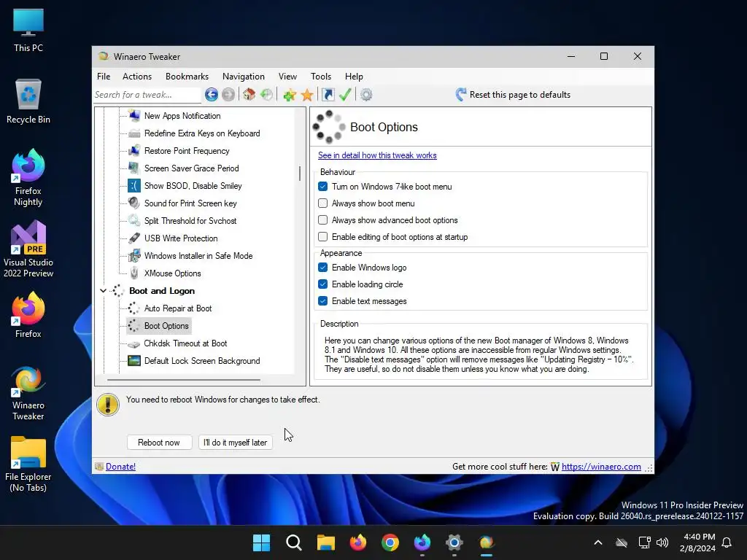The height and width of the screenshot is (560, 747).
Task: Collapse the Boot and Logon category
Action: point(104,291)
